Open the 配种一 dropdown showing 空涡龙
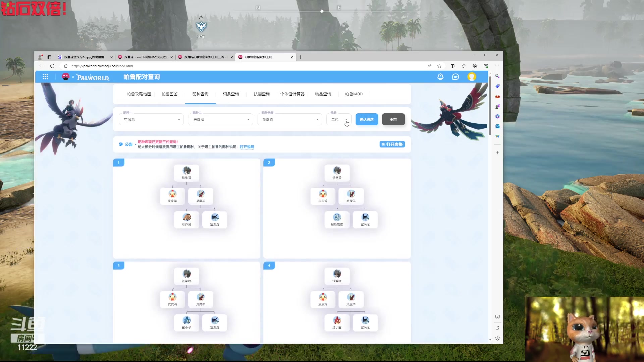Image resolution: width=644 pixels, height=362 pixels. tap(151, 120)
